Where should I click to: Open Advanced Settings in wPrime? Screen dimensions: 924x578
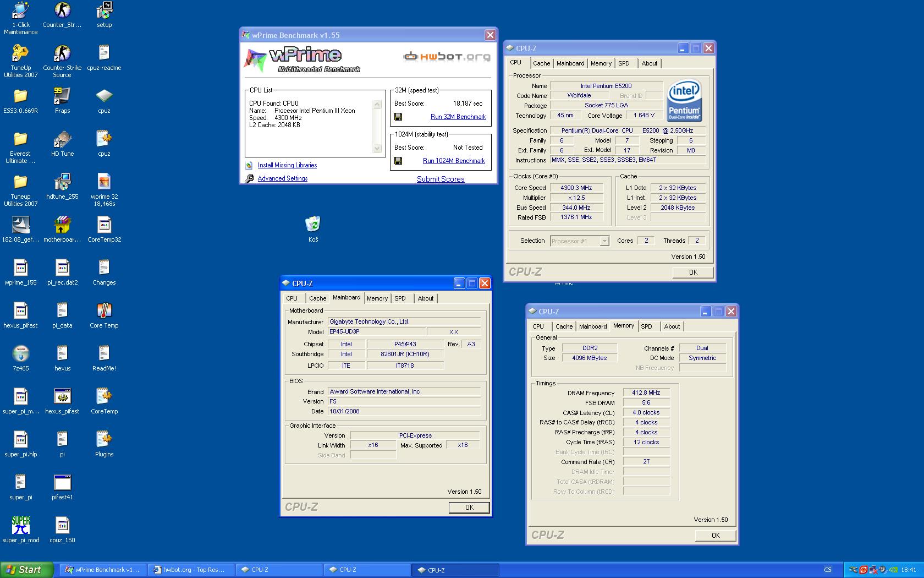point(283,178)
